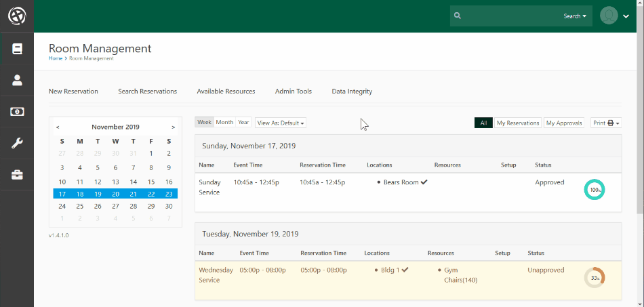Open Search Reservations
The width and height of the screenshot is (644, 307).
pos(148,91)
